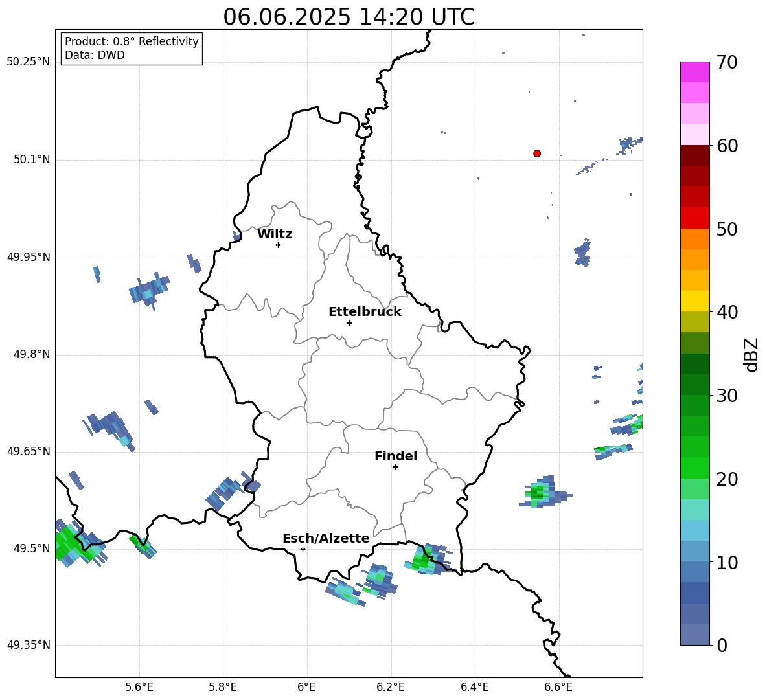Click the 'Data: DWD' label
Image resolution: width=767 pixels, height=700 pixels.
tap(95, 55)
